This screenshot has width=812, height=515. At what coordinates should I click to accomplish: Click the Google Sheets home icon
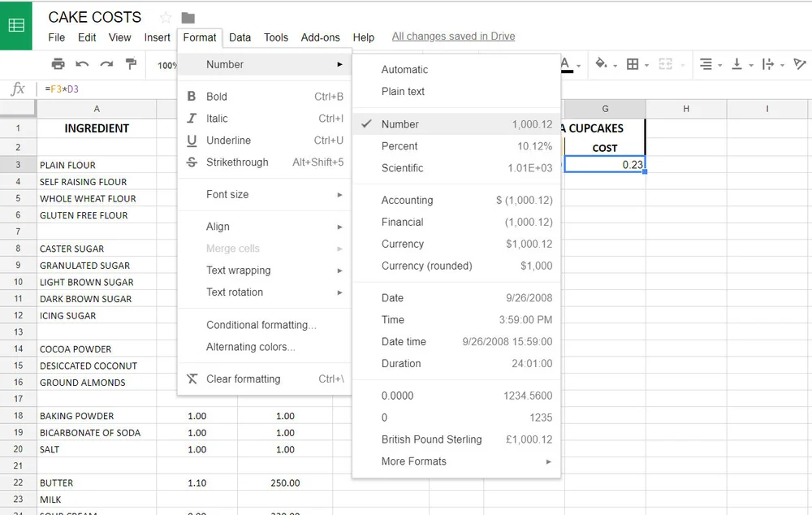(x=16, y=25)
